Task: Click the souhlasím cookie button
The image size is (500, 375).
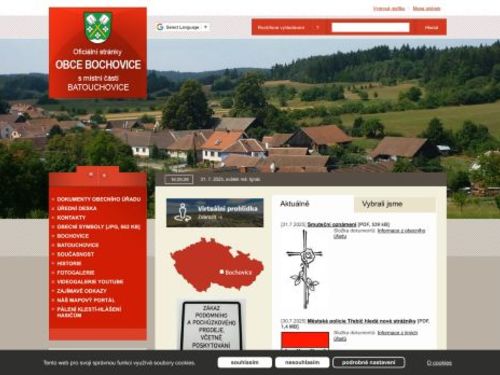Action: [x=245, y=362]
